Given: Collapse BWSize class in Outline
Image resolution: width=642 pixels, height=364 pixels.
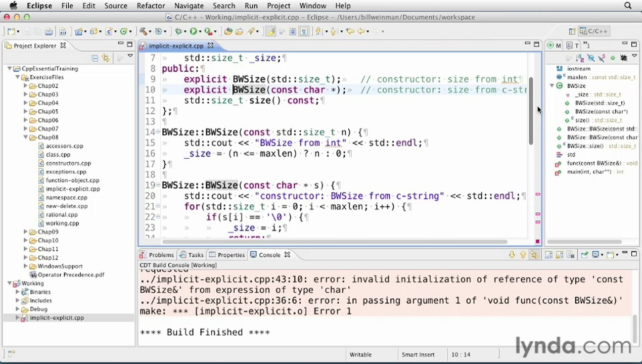Looking at the screenshot, I should pos(552,85).
